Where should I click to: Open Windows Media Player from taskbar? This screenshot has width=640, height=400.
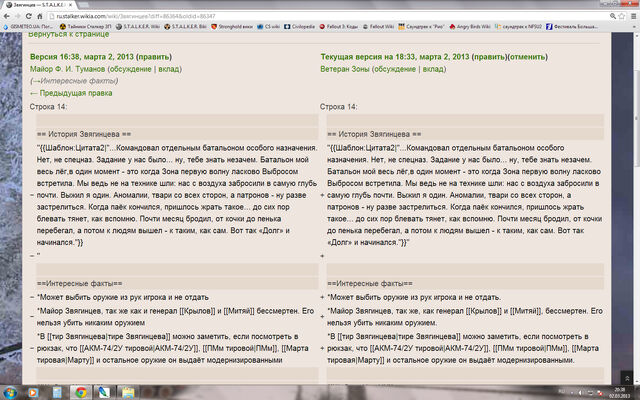pyautogui.click(x=33, y=393)
